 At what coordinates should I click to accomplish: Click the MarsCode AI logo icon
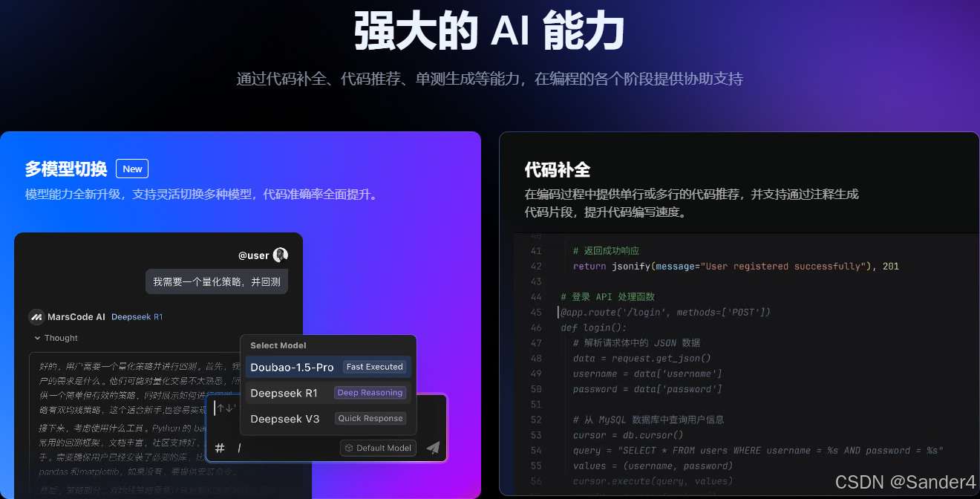(36, 317)
